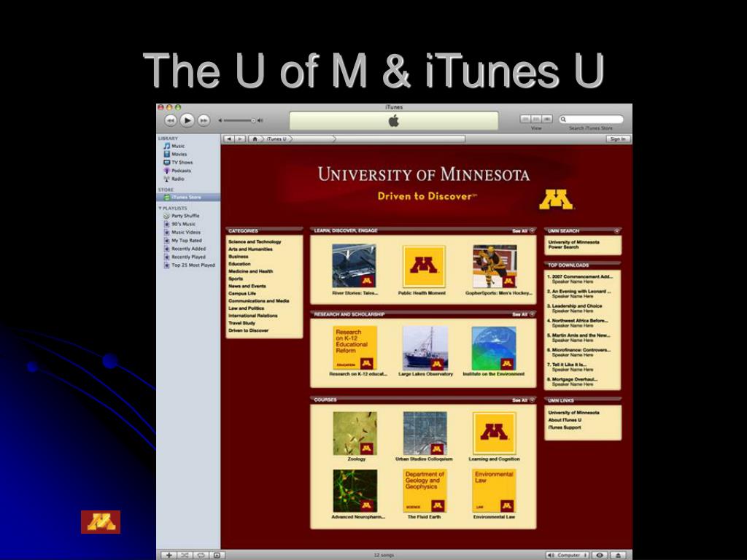Open the Public Health Moment artwork

(424, 266)
